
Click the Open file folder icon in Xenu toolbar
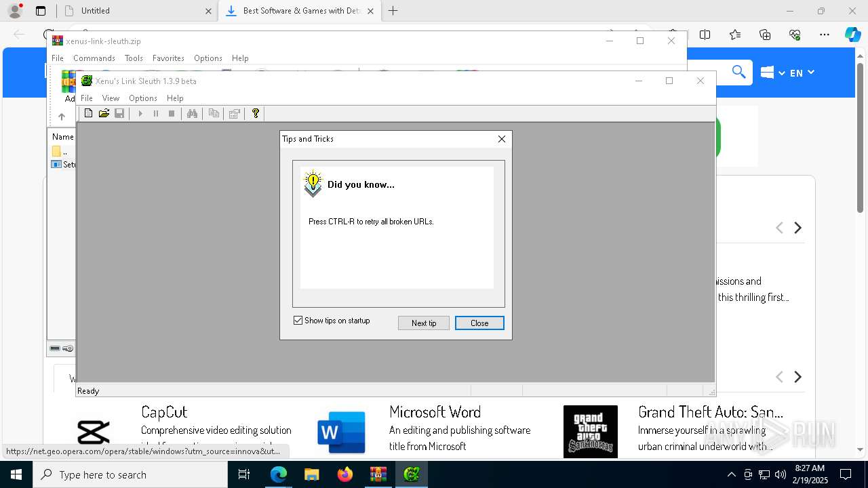tap(104, 113)
